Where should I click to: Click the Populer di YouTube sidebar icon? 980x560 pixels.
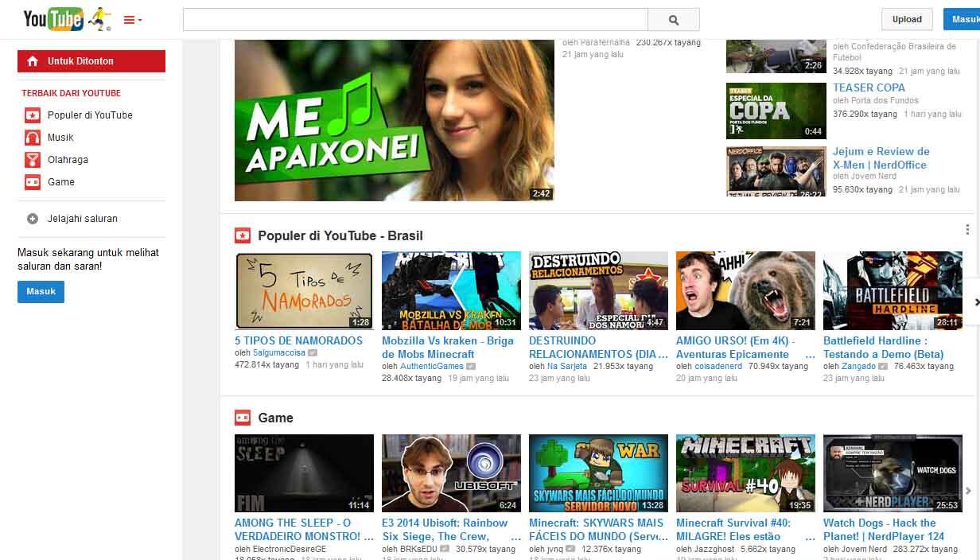point(33,115)
